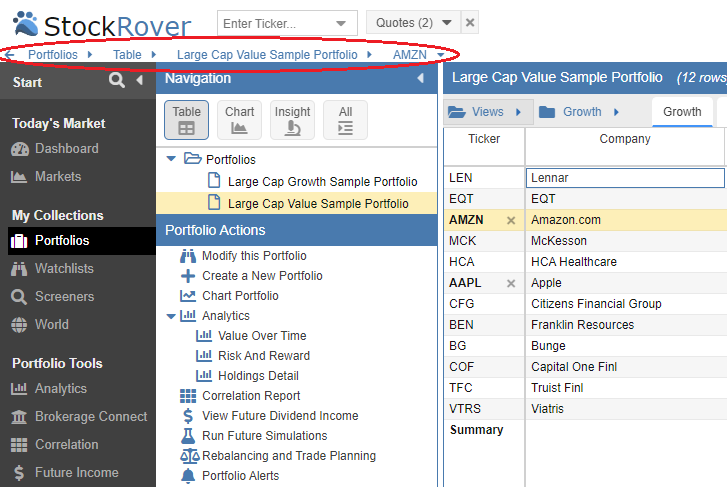
Task: Collapse the Portfolios folder tree
Action: 170,159
